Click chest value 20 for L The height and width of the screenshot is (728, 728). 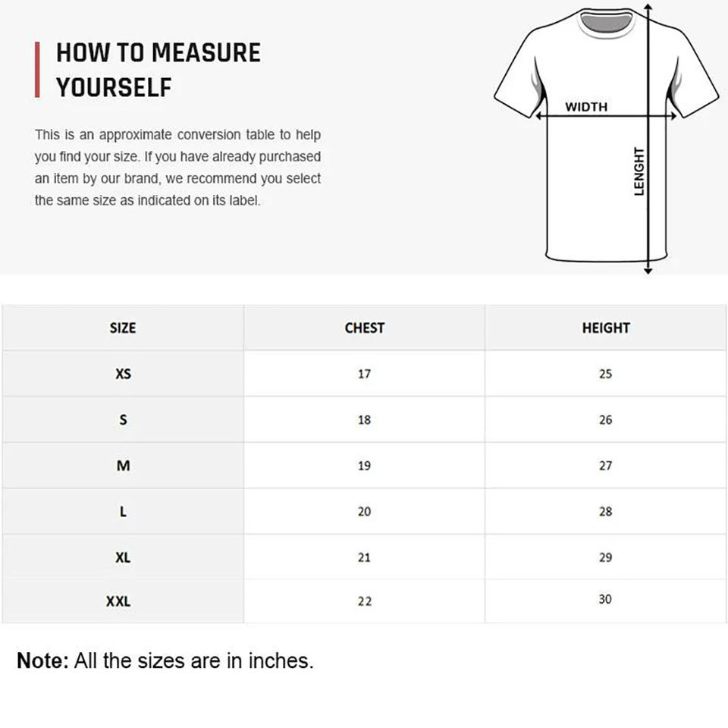(364, 511)
